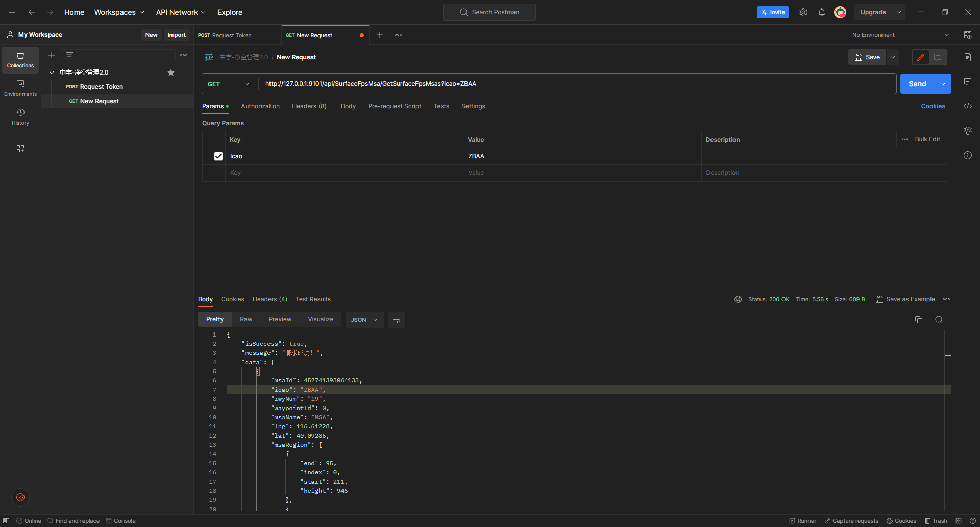Open the configure workspace sidebar grid icon
This screenshot has width=980, height=527.
(20, 149)
